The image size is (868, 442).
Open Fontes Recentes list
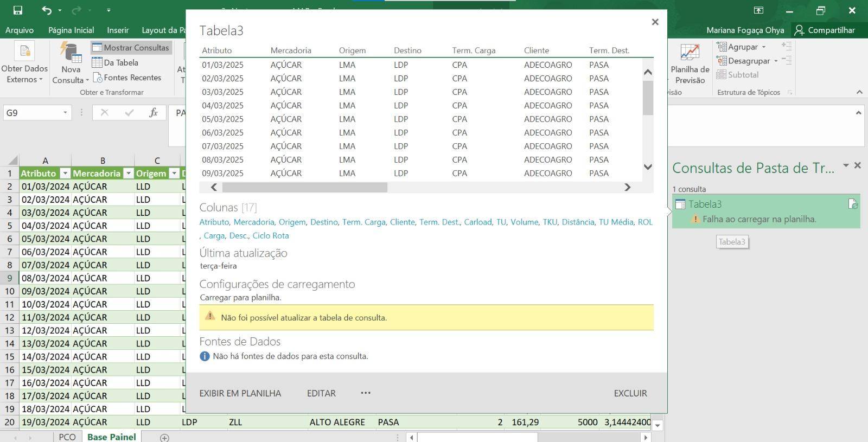[x=127, y=78]
